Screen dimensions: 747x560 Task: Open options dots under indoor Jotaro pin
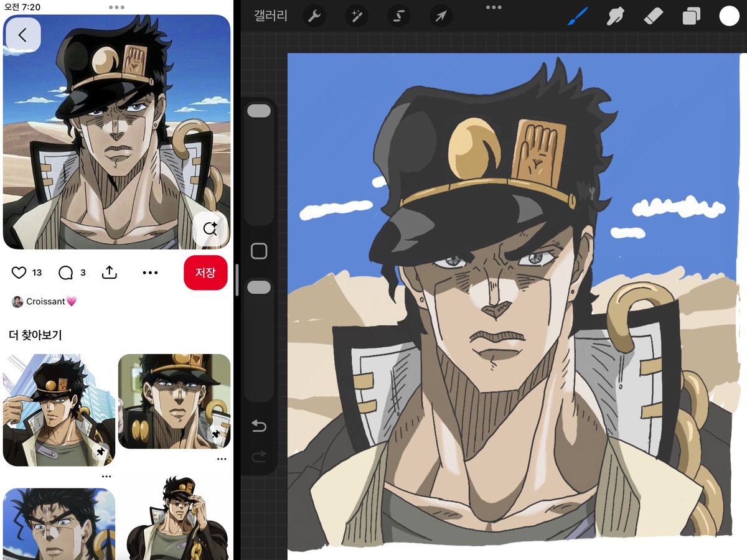222,459
